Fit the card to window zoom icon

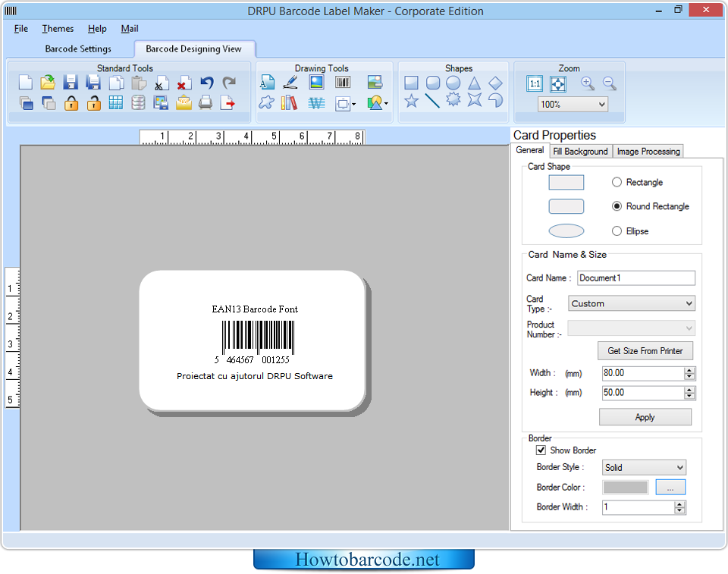557,83
